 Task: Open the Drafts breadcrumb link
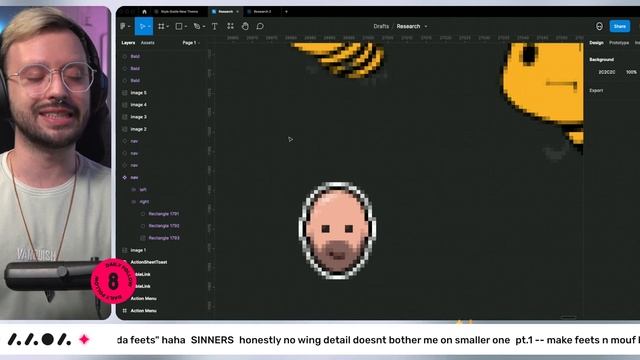point(381,26)
